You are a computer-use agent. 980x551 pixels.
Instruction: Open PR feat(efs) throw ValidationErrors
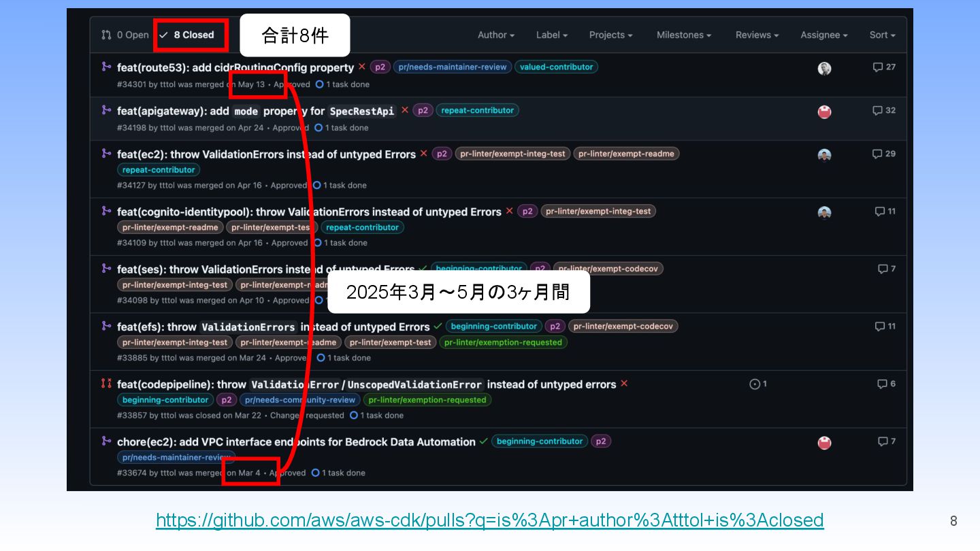274,327
